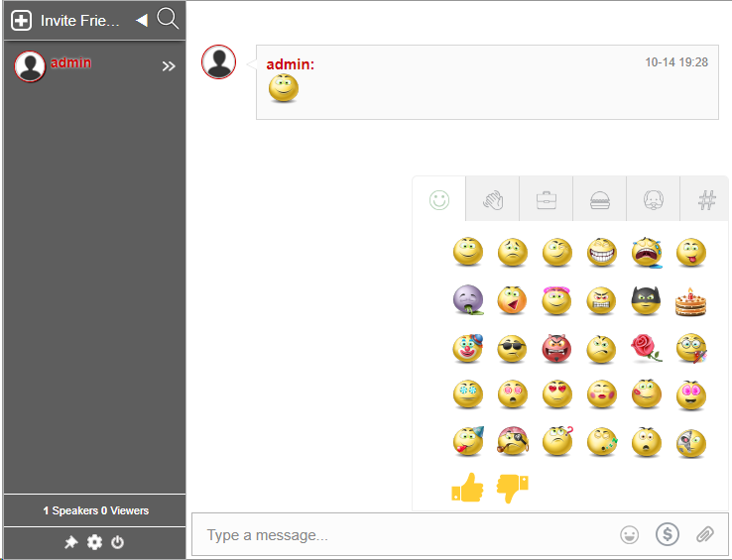Insert the red rose emoji

point(646,347)
